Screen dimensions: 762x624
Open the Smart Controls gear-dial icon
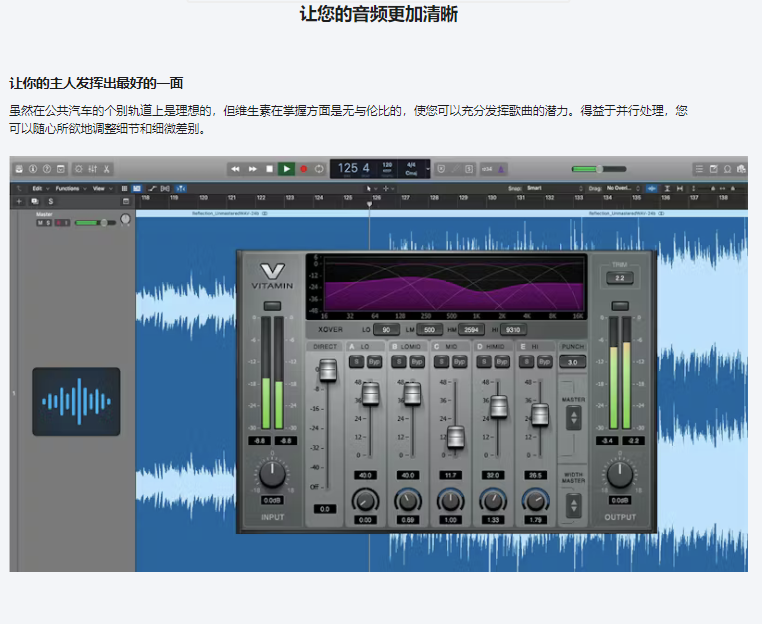[x=79, y=169]
